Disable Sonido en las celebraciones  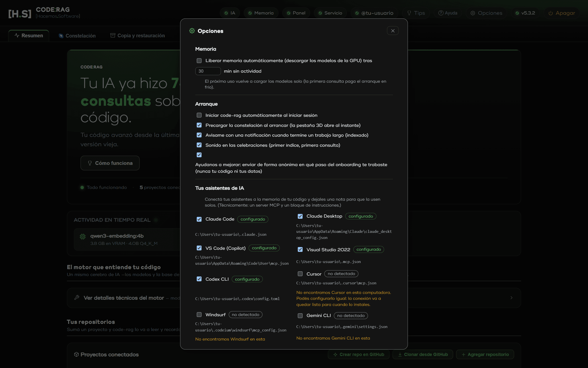coord(199,145)
